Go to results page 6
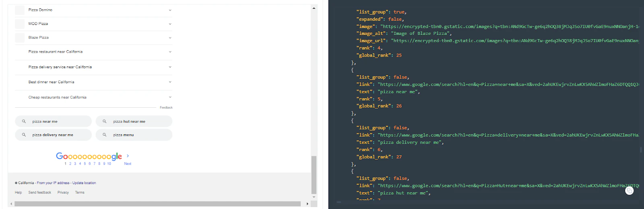The image size is (644, 209). click(89, 164)
